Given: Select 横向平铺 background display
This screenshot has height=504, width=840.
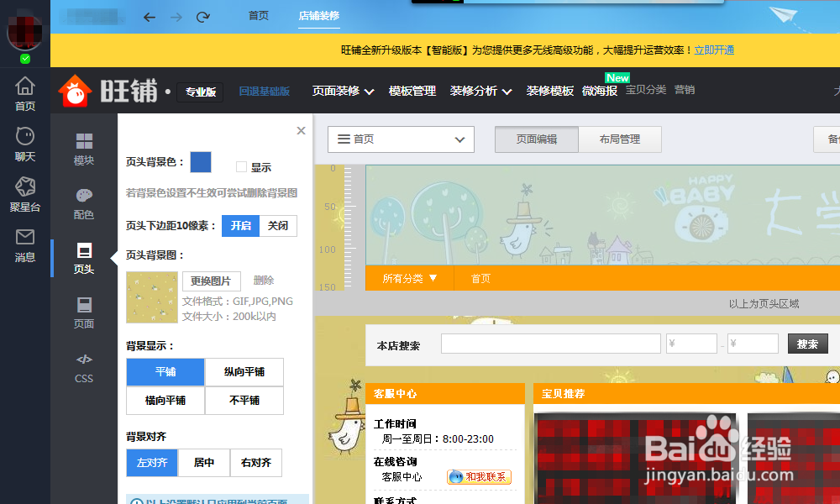Looking at the screenshot, I should [x=165, y=401].
